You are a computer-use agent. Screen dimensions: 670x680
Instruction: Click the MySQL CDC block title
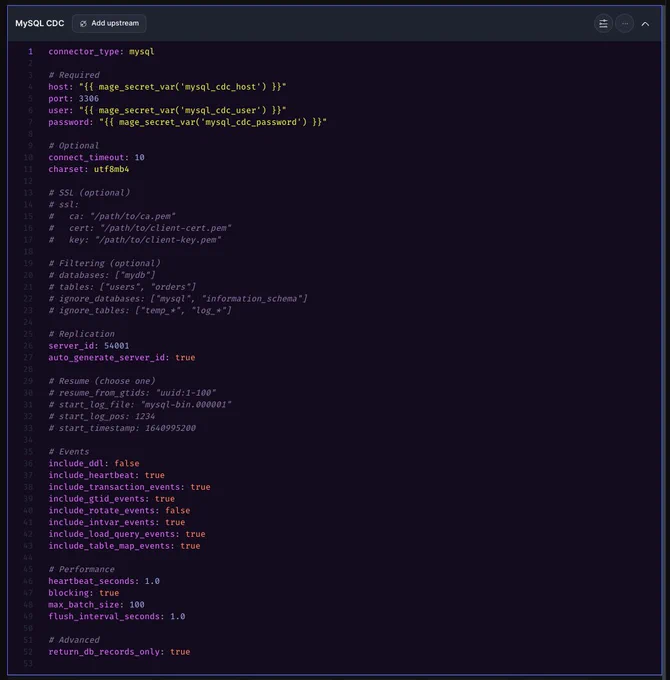pos(39,23)
